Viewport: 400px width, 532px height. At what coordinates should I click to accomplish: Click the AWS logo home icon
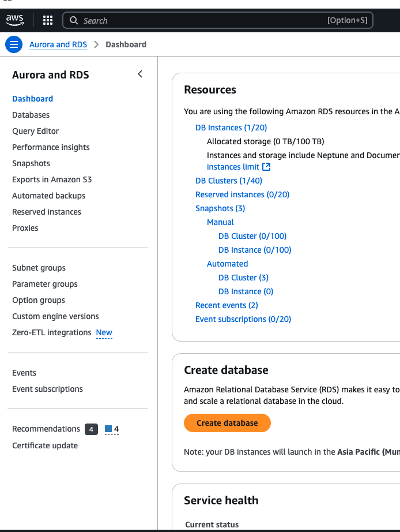pos(14,20)
